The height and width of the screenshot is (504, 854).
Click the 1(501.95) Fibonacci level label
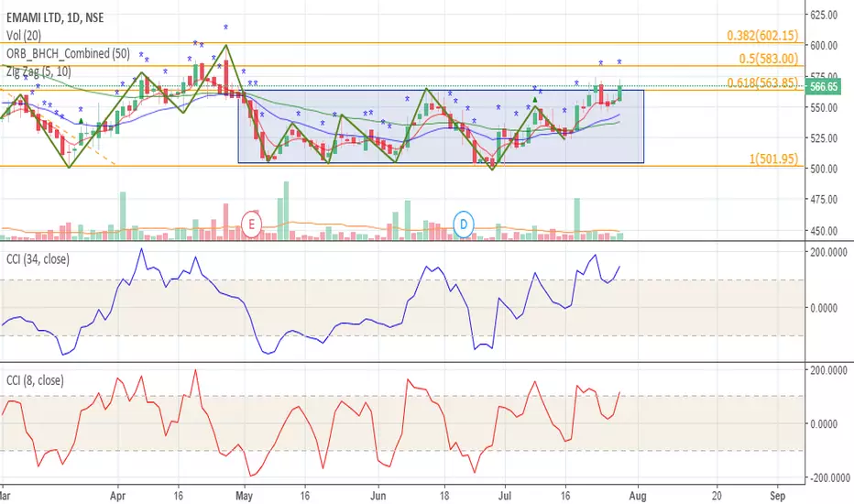[x=773, y=159]
